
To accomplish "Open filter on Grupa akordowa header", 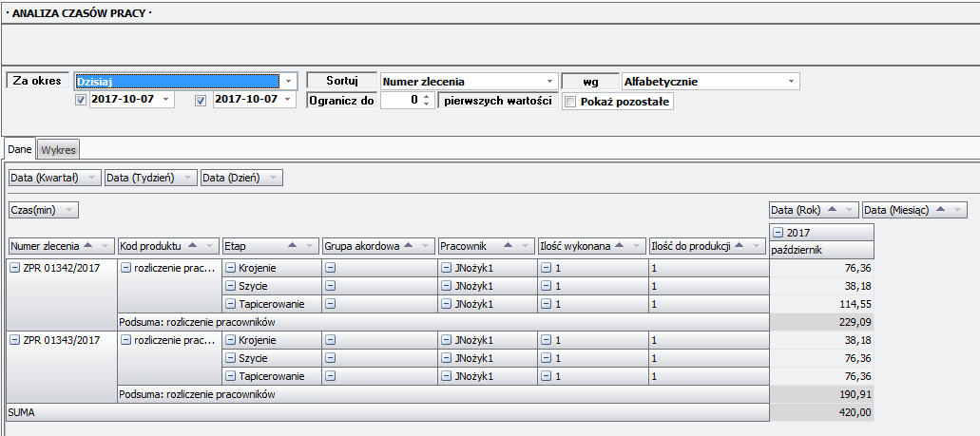I will pyautogui.click(x=425, y=246).
